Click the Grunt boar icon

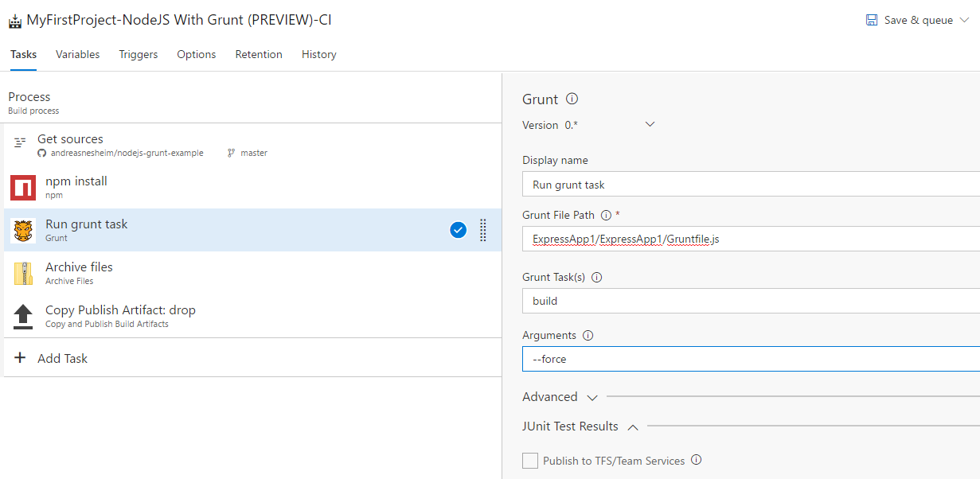pos(24,231)
